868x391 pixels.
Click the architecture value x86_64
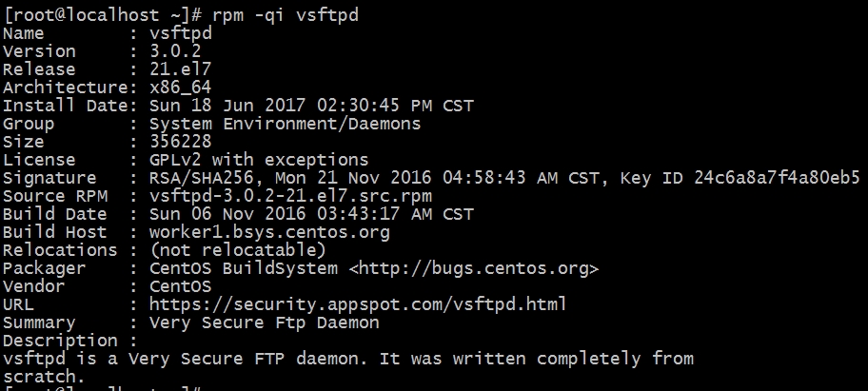(x=181, y=88)
